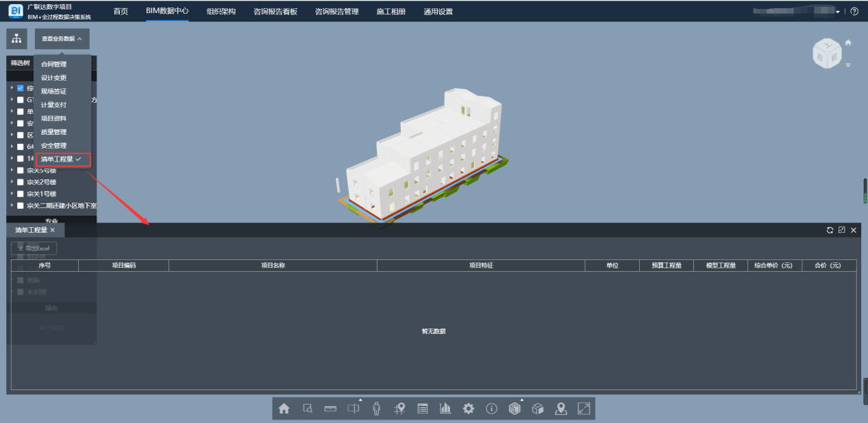This screenshot has height=423, width=868.
Task: Open the 通用设置 tab
Action: (438, 12)
